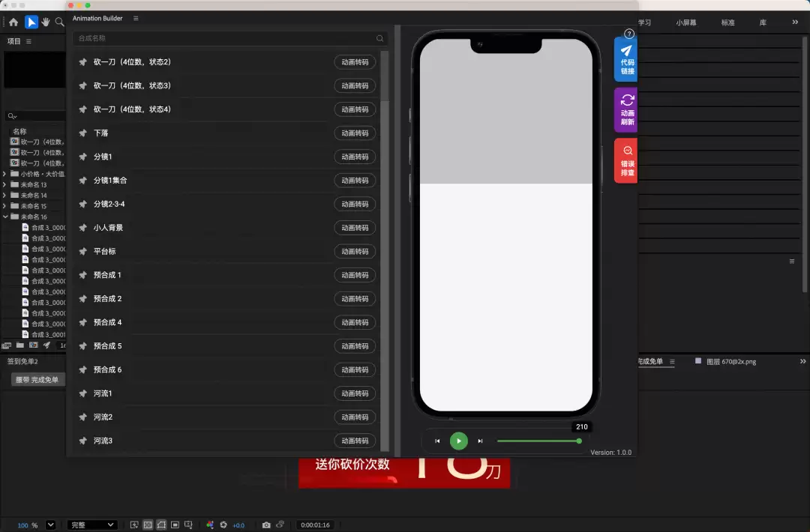This screenshot has height=532, width=810.
Task: Toggle star pin for 平台标
Action: pos(82,251)
